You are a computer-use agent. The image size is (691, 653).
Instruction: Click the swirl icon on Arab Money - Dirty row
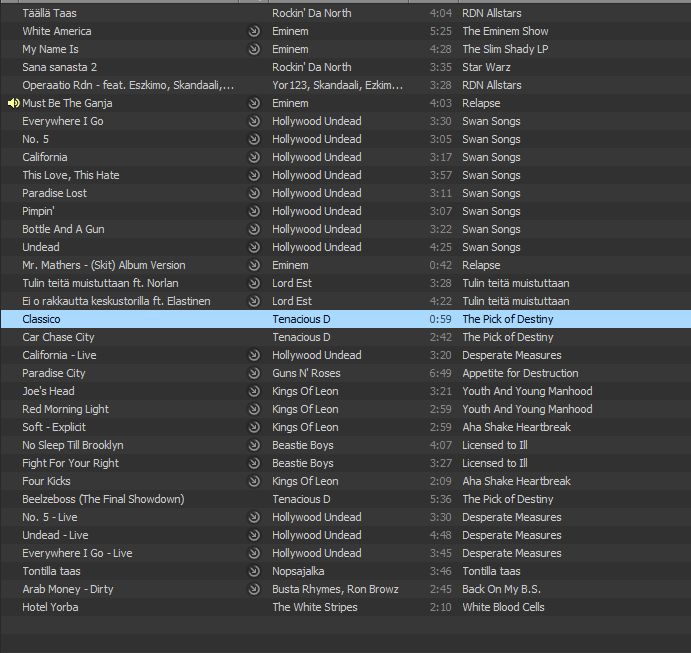click(x=254, y=590)
